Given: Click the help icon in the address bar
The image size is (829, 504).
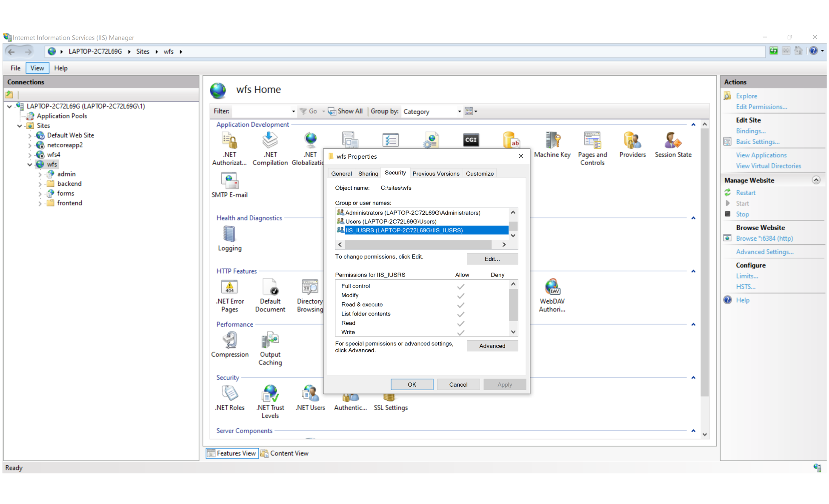Looking at the screenshot, I should pyautogui.click(x=813, y=51).
